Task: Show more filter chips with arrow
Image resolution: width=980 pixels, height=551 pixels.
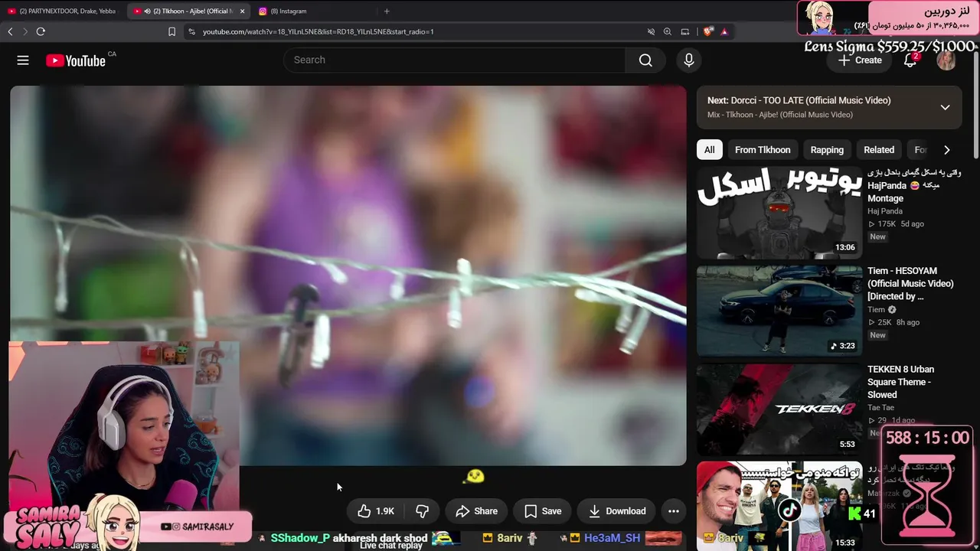Action: (947, 150)
